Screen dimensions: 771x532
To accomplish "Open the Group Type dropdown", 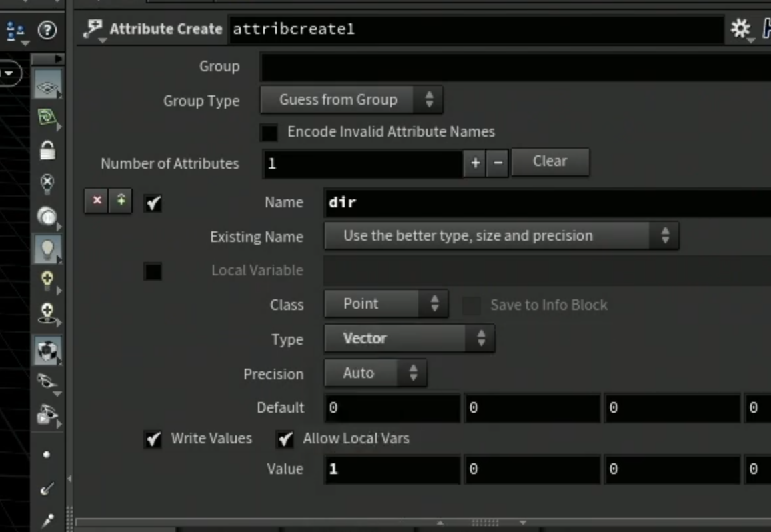I will 351,100.
